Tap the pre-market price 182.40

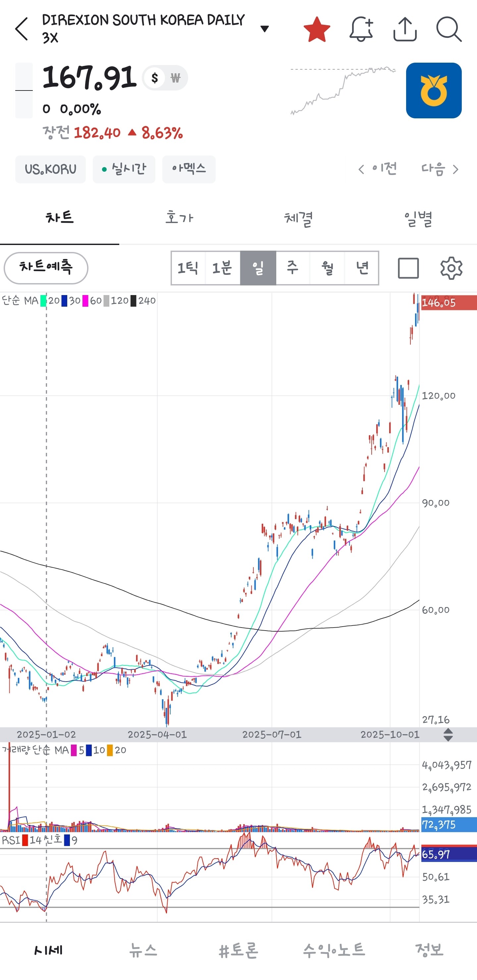97,133
